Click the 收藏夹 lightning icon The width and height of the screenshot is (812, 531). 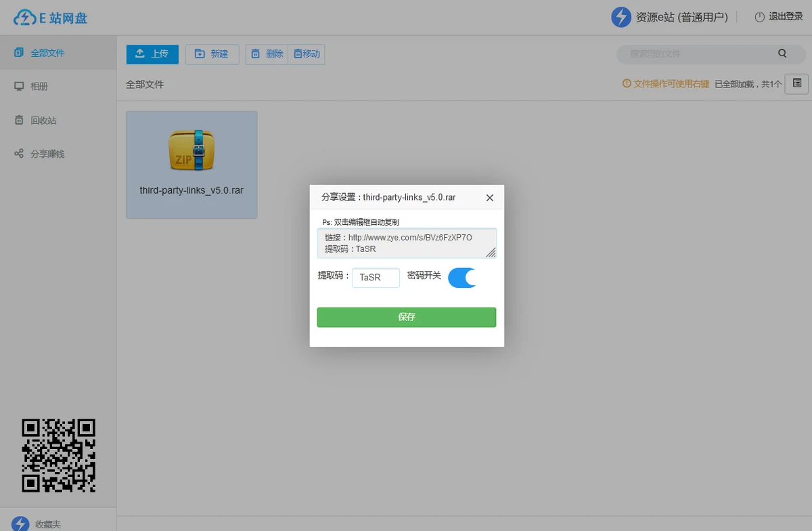click(21, 523)
